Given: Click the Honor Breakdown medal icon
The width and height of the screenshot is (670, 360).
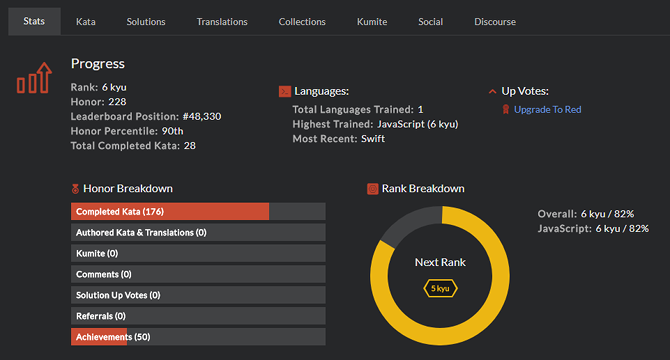Looking at the screenshot, I should [x=75, y=188].
